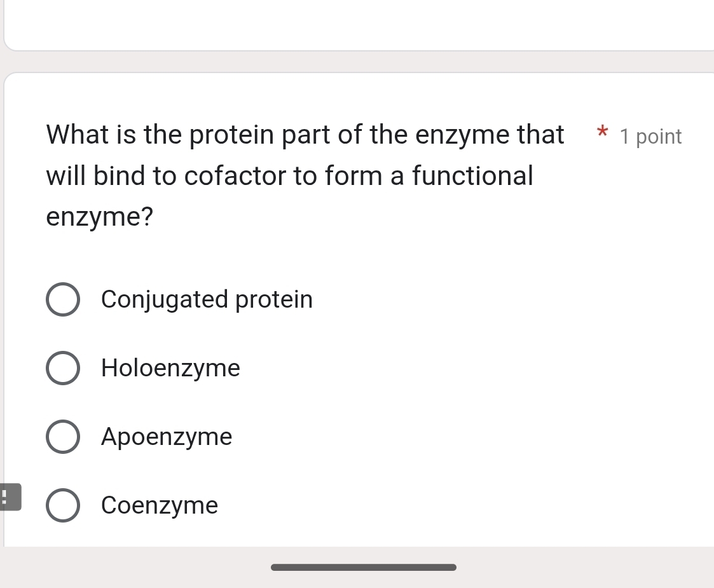714x588 pixels.
Task: Click the Coenzyme option text label
Action: point(159,505)
